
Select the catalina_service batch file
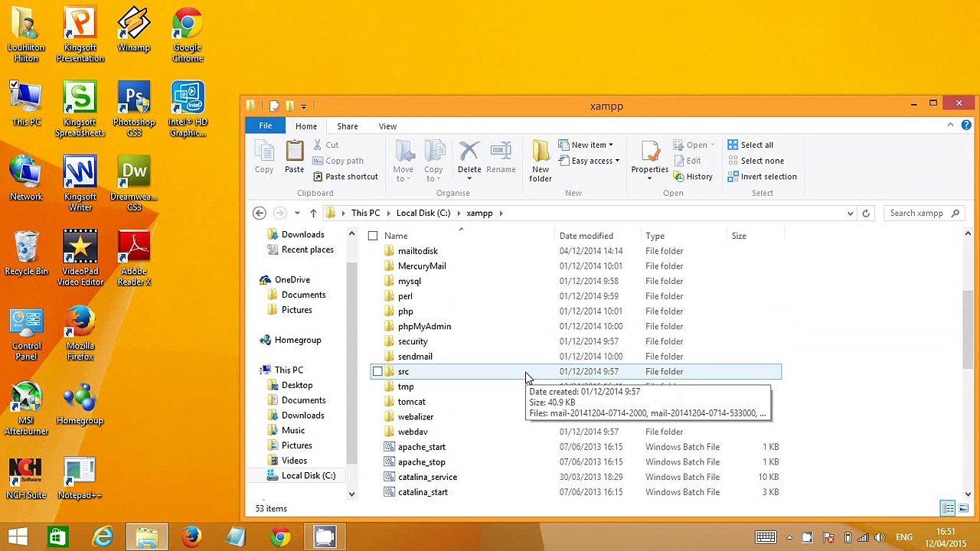[x=427, y=478]
